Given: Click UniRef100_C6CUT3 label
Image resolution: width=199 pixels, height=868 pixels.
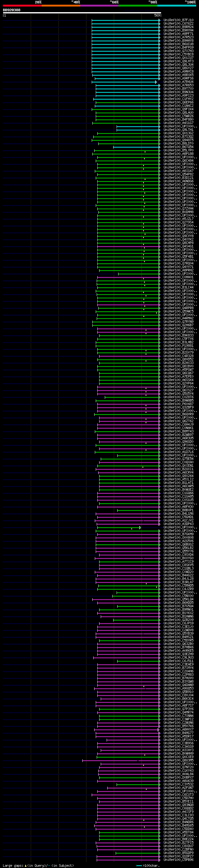Looking at the screenshot, I should point(178,795).
